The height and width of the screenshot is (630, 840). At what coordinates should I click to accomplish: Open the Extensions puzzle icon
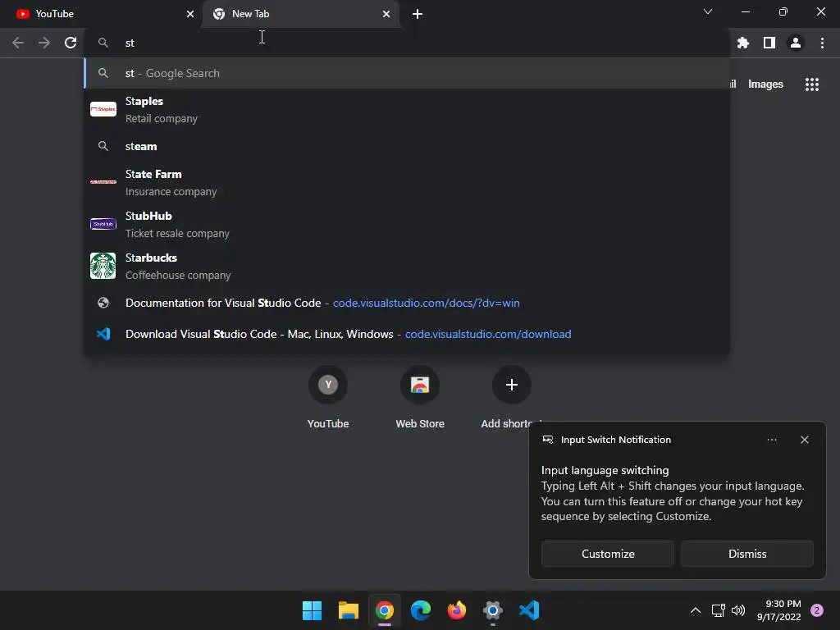pyautogui.click(x=743, y=43)
